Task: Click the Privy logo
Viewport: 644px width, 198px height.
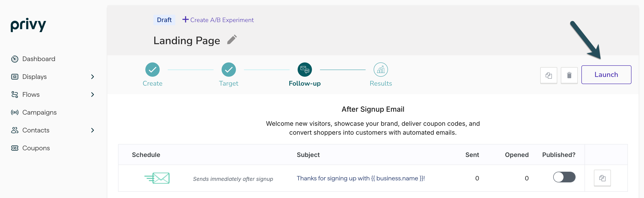Action: [x=28, y=25]
